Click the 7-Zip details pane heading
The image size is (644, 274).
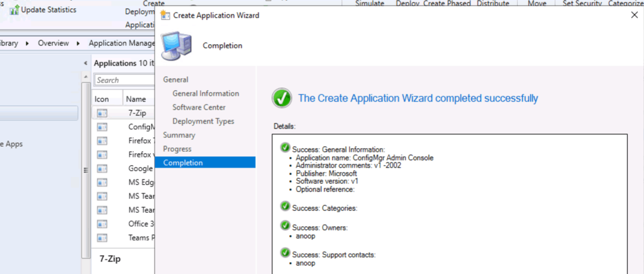pyautogui.click(x=110, y=259)
